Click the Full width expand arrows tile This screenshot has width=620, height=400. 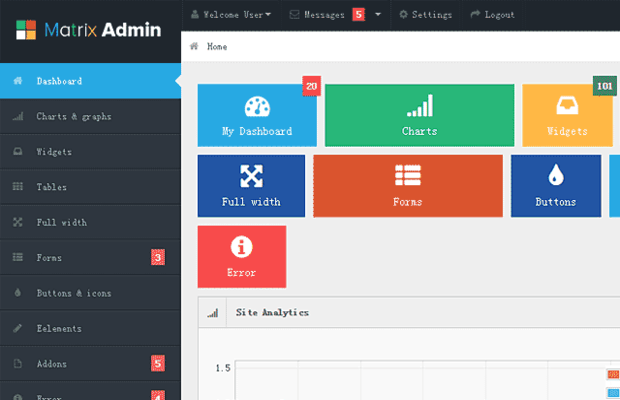[251, 186]
